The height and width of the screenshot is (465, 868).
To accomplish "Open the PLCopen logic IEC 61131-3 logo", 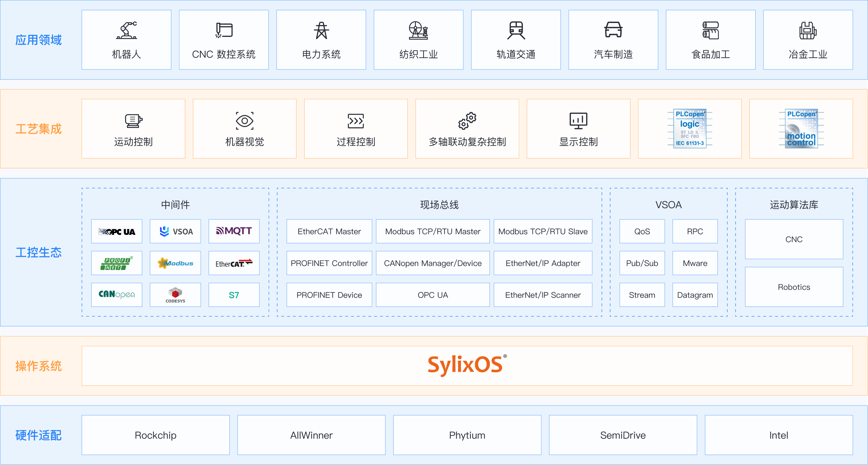I will (690, 129).
